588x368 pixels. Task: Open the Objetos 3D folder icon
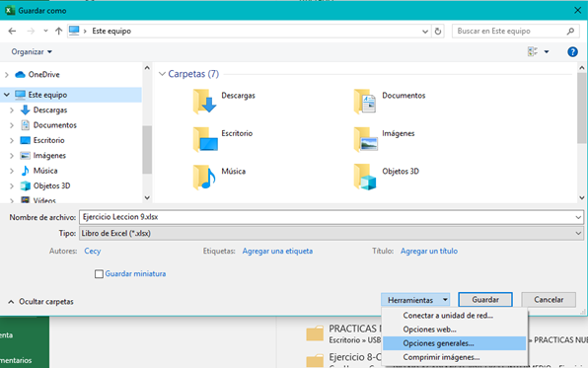coord(365,177)
